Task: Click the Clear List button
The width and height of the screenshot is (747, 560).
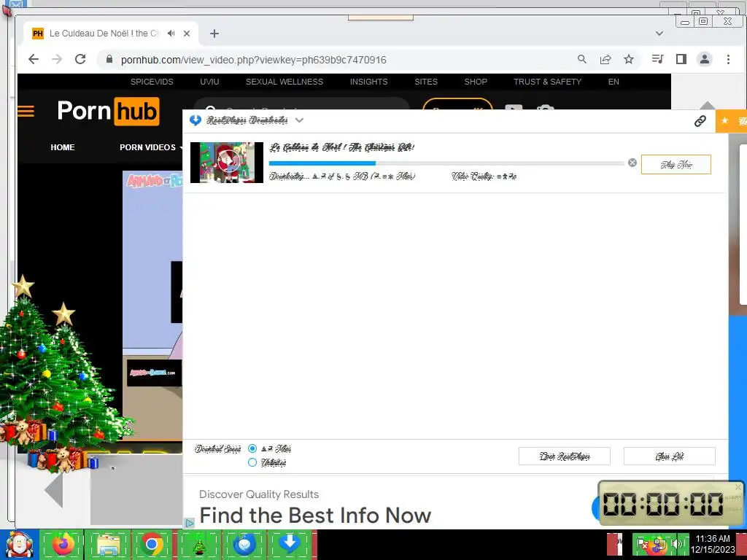Action: point(670,456)
